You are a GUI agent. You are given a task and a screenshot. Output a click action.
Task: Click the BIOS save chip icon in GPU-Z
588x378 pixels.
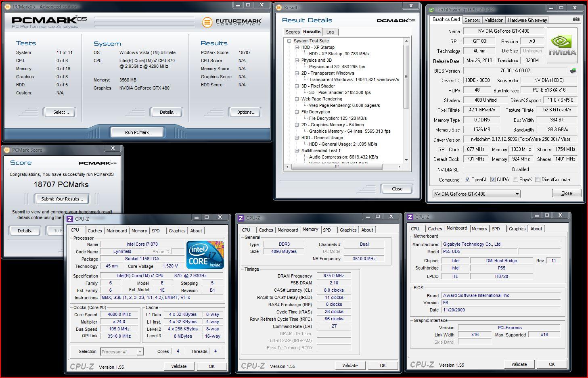click(x=573, y=71)
